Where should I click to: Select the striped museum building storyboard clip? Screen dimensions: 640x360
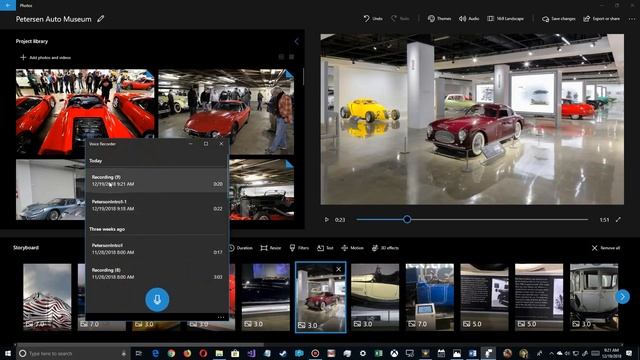pos(47,297)
